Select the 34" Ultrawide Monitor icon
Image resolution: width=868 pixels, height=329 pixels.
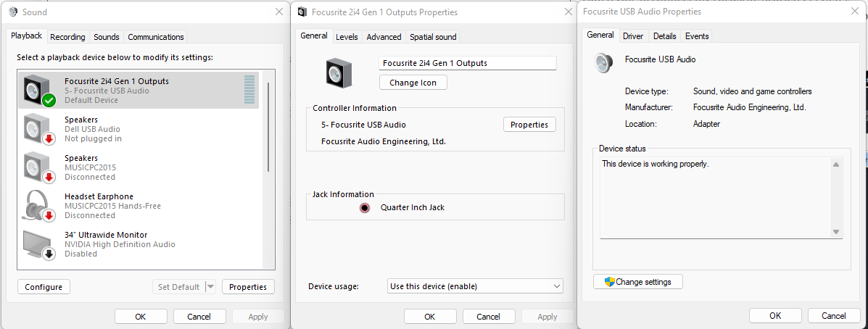pos(38,244)
